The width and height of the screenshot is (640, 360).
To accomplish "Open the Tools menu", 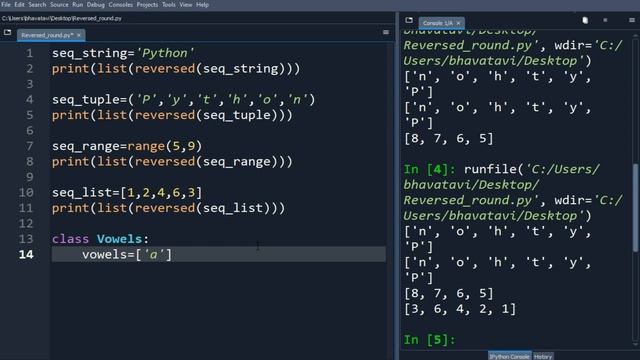I will coord(169,5).
